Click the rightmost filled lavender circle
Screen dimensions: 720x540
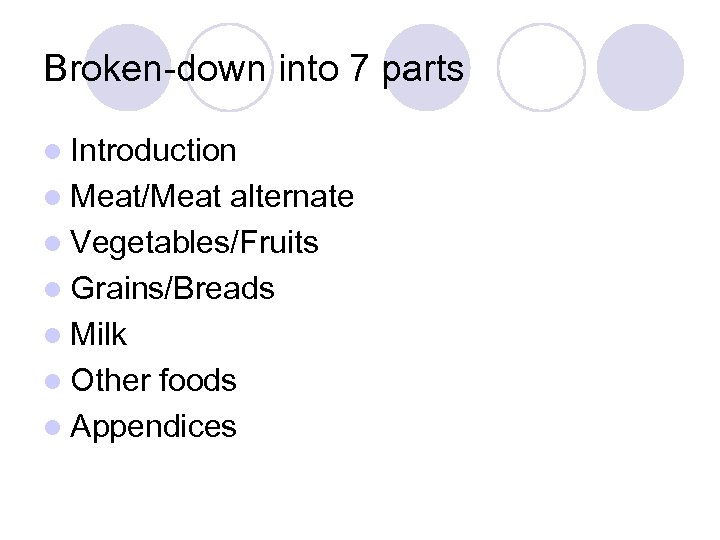[x=640, y=66]
